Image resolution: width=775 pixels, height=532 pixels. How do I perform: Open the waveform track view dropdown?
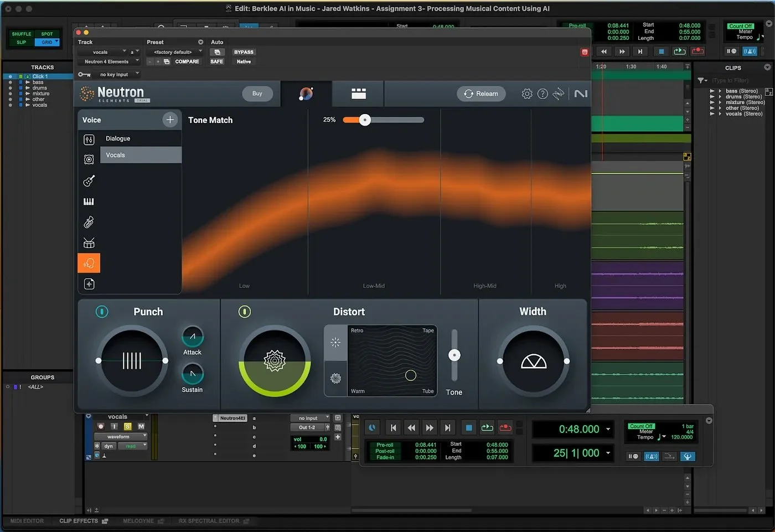click(x=121, y=437)
